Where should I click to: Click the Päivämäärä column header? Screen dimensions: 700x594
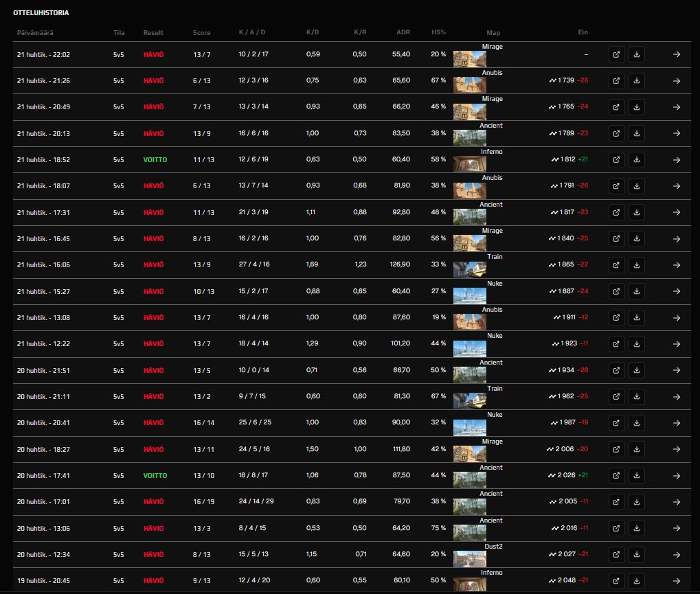coord(35,32)
